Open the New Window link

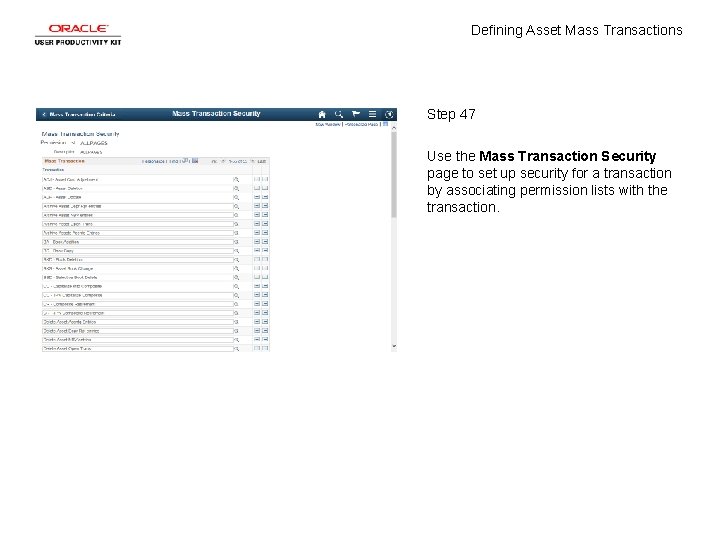(x=328, y=124)
